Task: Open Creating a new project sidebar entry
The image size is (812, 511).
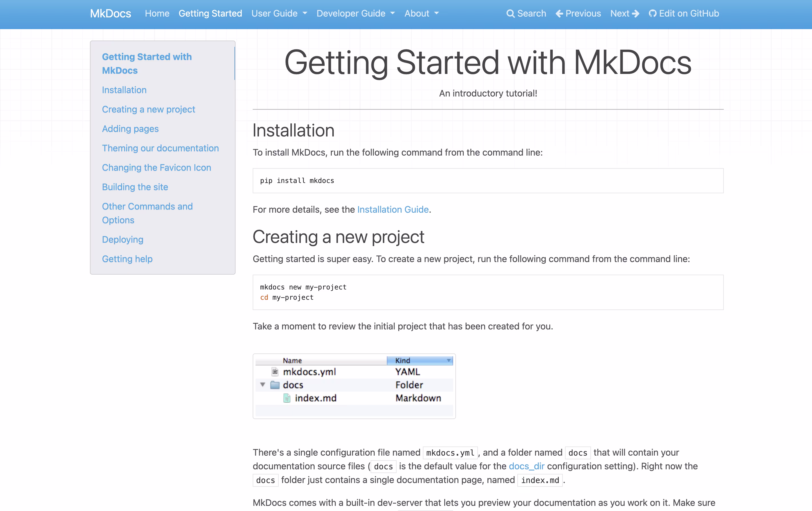Action: (148, 109)
